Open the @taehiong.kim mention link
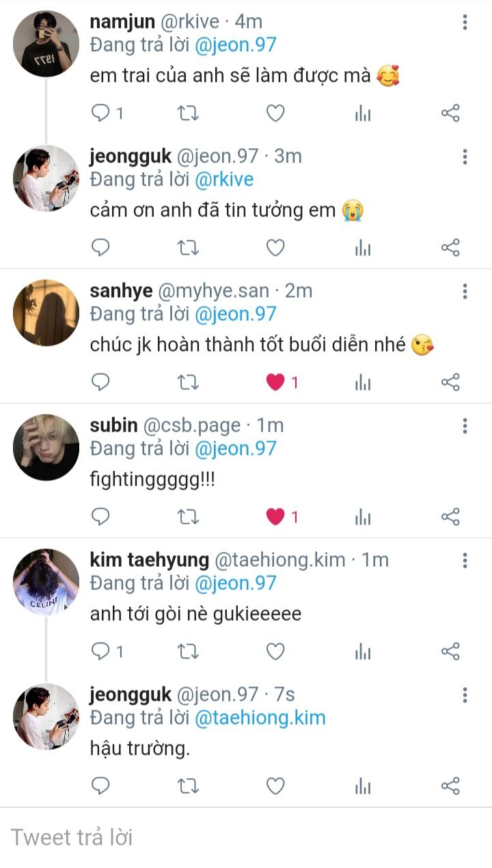 pyautogui.click(x=260, y=718)
